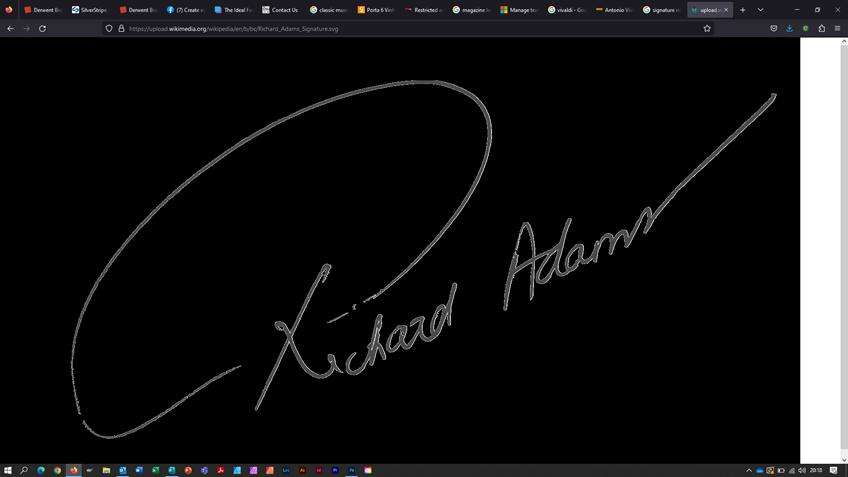Click the page vertical scrollbar
Image resolution: width=848 pixels, height=477 pixels.
click(844, 250)
